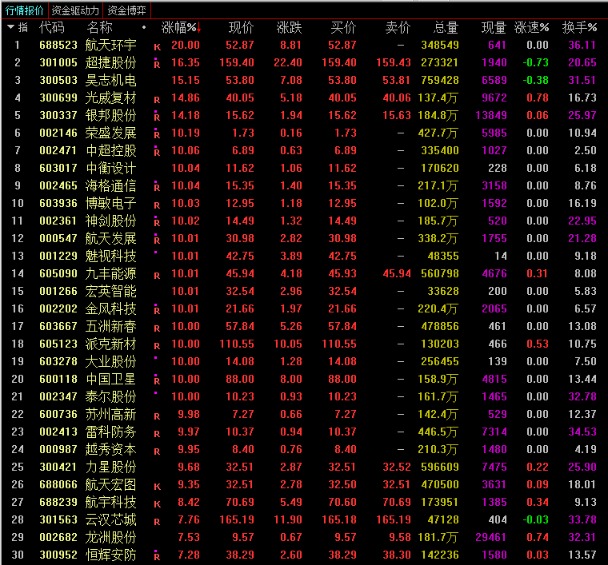Click the R marker beside 荣盛发展

(157, 133)
